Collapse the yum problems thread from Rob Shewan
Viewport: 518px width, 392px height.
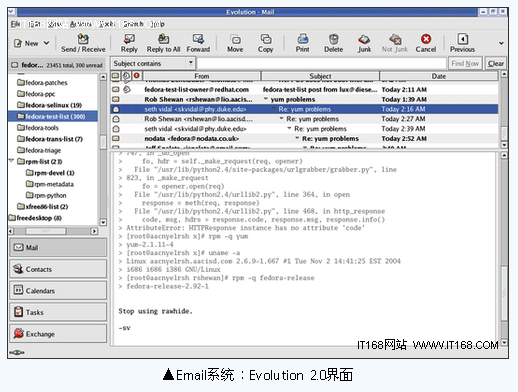266,99
